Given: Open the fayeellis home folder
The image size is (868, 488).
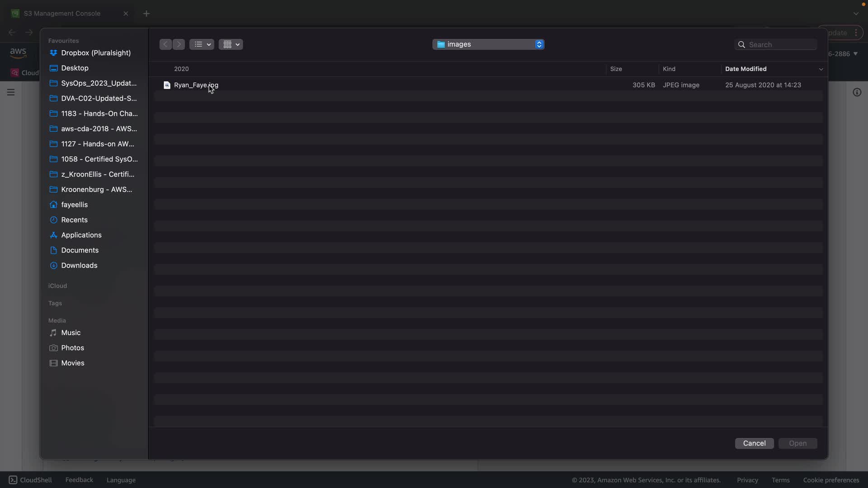Looking at the screenshot, I should click(74, 205).
